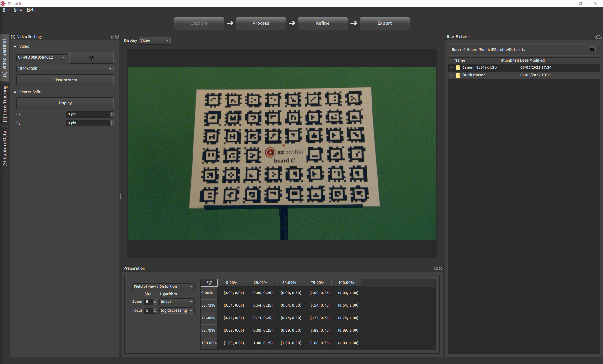Float the Video Settings panel
This screenshot has height=364, width=603.
coord(112,37)
